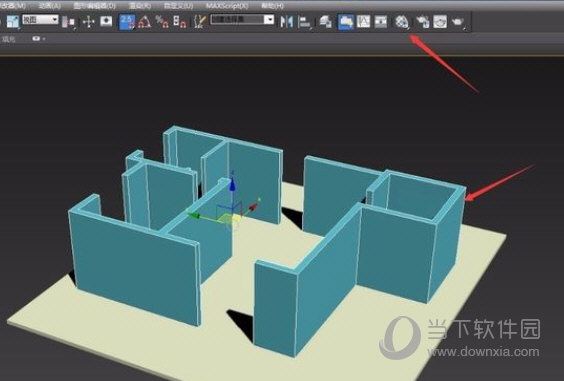Click the small ribbon display options icon

coord(38,38)
